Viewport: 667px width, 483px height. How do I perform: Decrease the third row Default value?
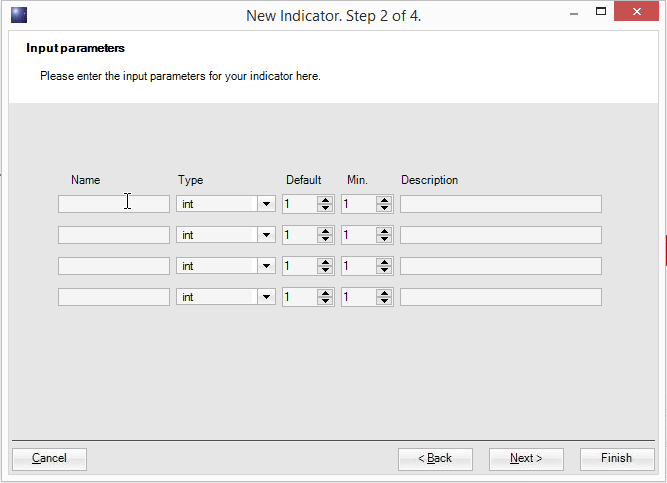pyautogui.click(x=325, y=270)
